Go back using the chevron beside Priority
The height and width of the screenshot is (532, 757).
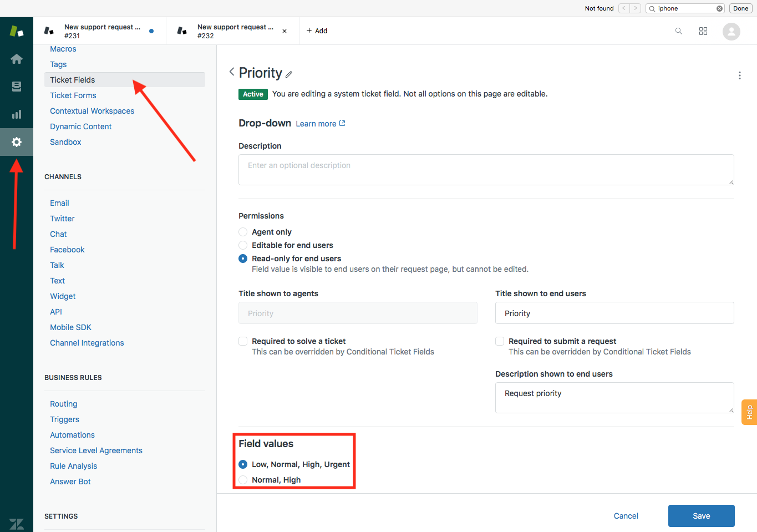tap(232, 72)
